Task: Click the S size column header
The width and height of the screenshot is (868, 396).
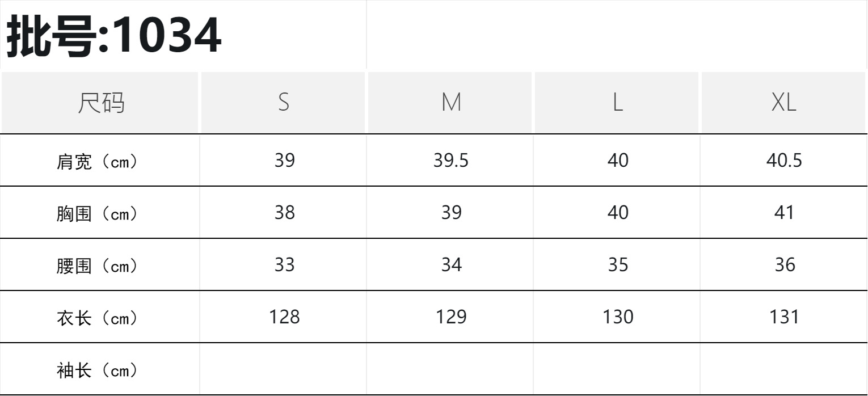Action: [x=284, y=103]
